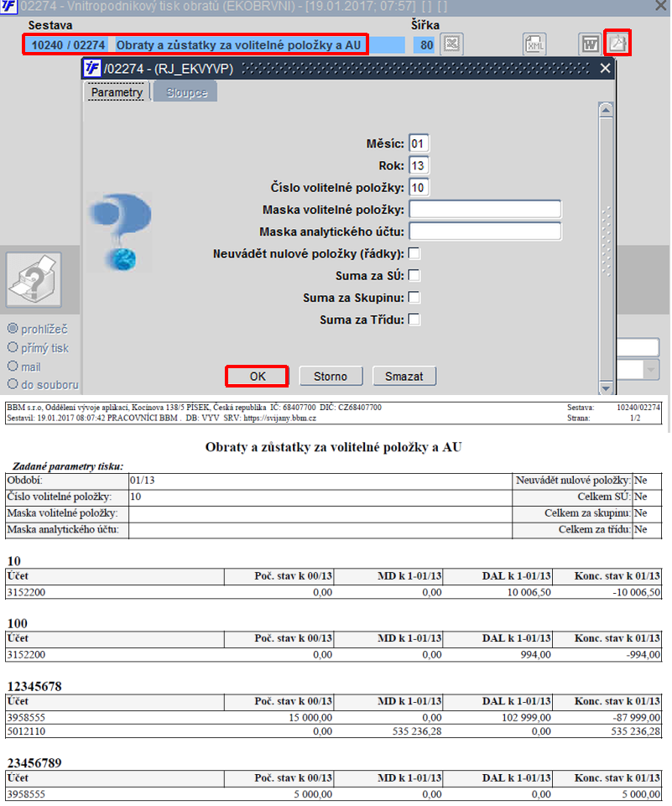Image resolution: width=672 pixels, height=806 pixels.
Task: Click value 15 000,00 starting balance
Action: [310, 718]
